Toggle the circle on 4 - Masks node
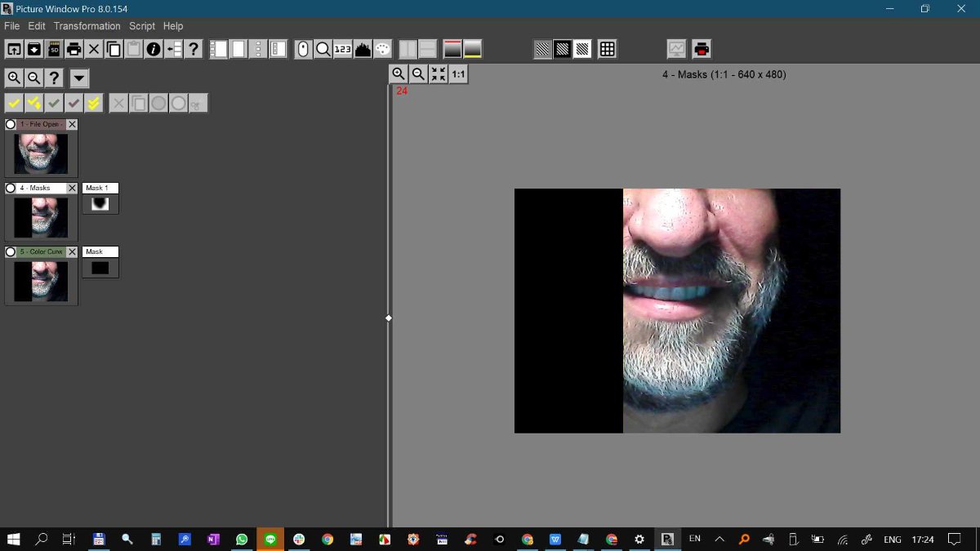This screenshot has height=551, width=980. [11, 188]
